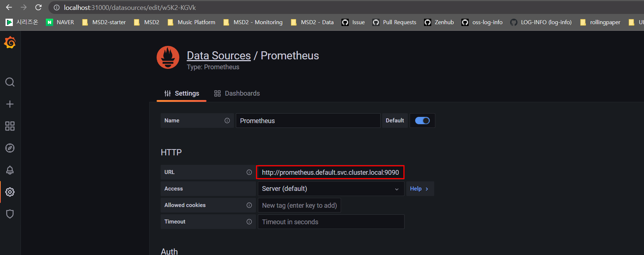Image resolution: width=644 pixels, height=255 pixels.
Task: Click the Timeout in seconds field
Action: pos(331,222)
